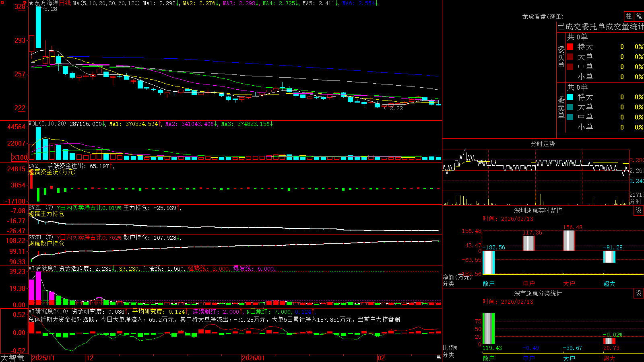Click the 散户 bar in 深圳超赢实时监控
The image size is (644, 362).
click(489, 262)
